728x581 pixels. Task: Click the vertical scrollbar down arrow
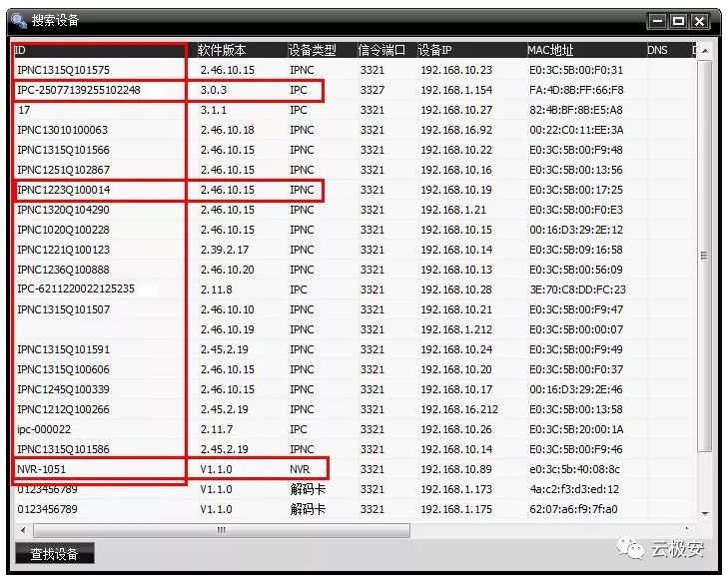705,513
